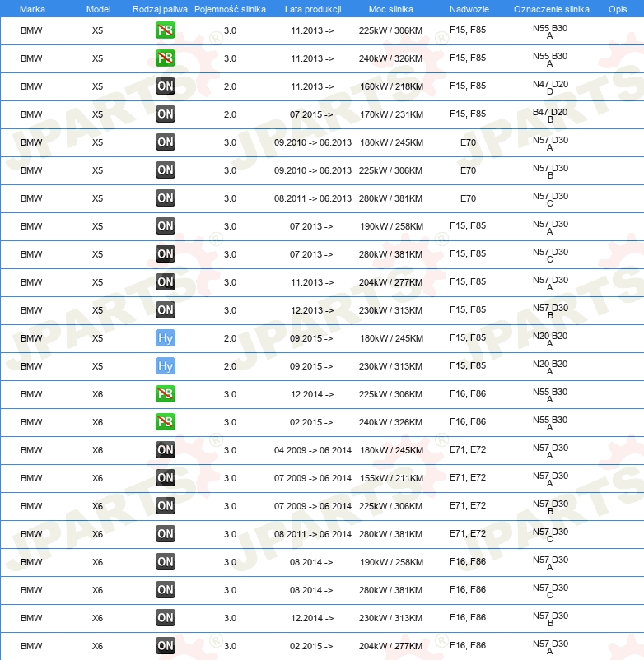
Task: Click the 12.2014 -> date in X6 diesel row
Action: tap(312, 618)
